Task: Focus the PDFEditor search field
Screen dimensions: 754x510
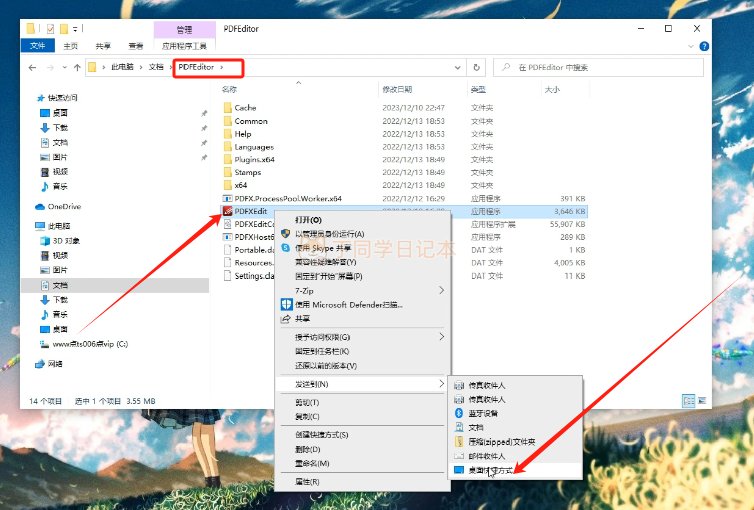Action: (x=598, y=68)
